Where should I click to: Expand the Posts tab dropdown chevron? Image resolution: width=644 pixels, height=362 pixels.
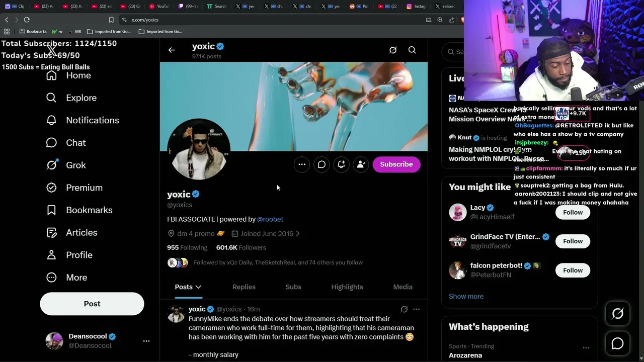tap(198, 287)
